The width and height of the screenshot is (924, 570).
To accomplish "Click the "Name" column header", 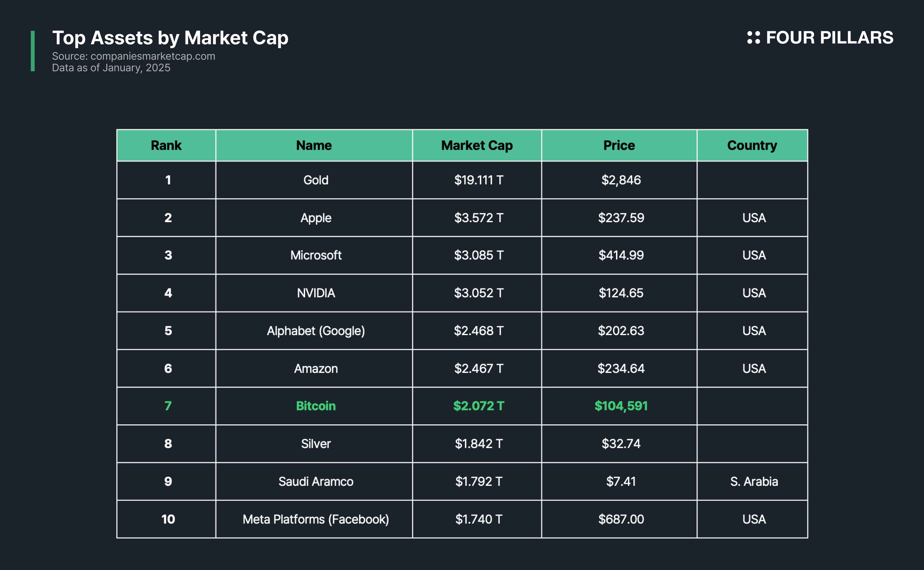I will (x=314, y=146).
